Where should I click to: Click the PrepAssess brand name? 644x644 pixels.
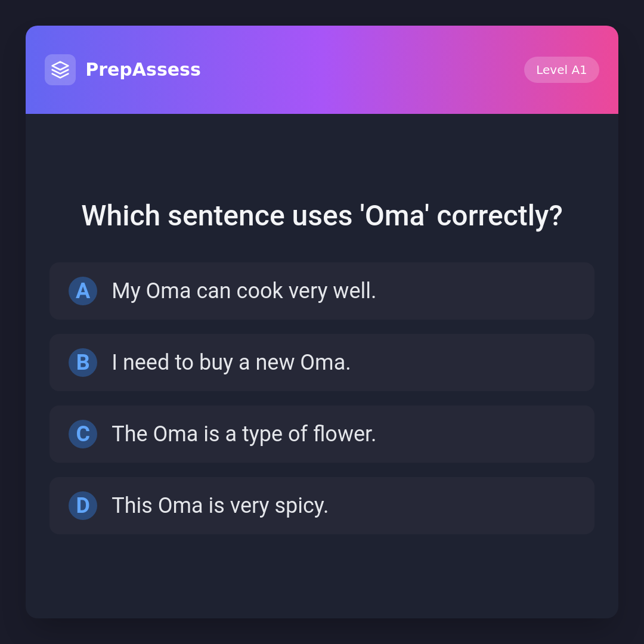143,70
